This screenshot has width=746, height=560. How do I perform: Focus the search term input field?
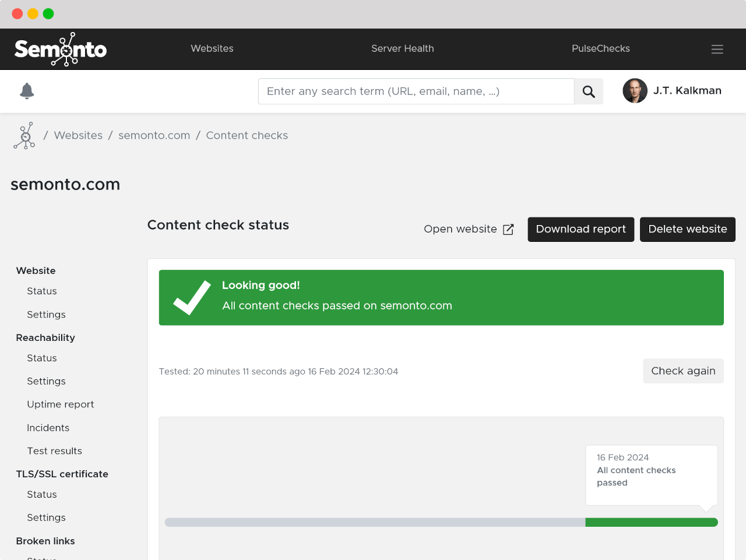416,91
